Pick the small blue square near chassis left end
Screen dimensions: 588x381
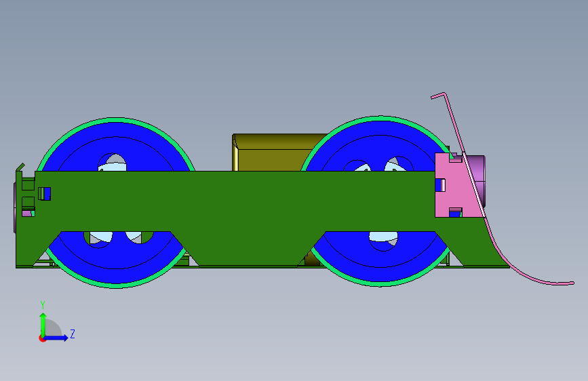coord(47,194)
